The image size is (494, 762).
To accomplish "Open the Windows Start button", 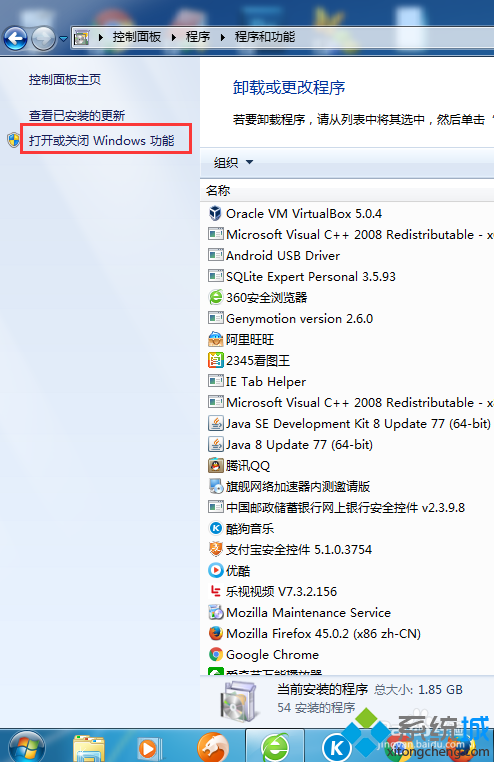I will coord(27,747).
